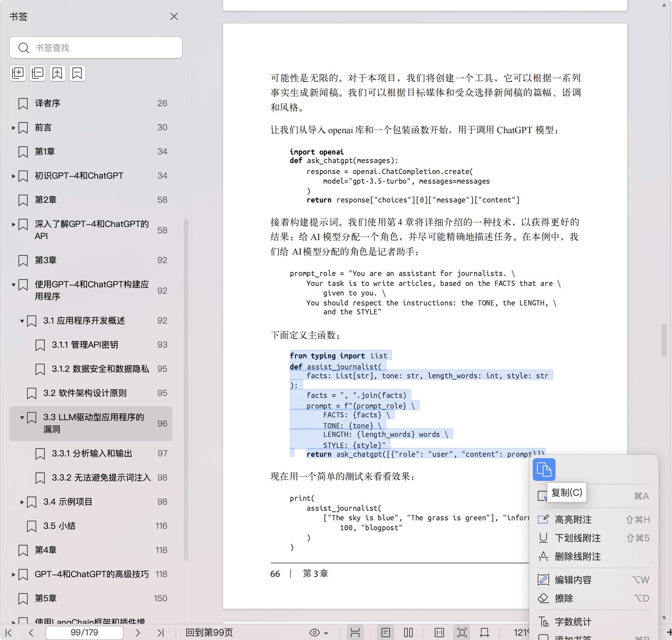Click the remove bookmark icon

77,73
